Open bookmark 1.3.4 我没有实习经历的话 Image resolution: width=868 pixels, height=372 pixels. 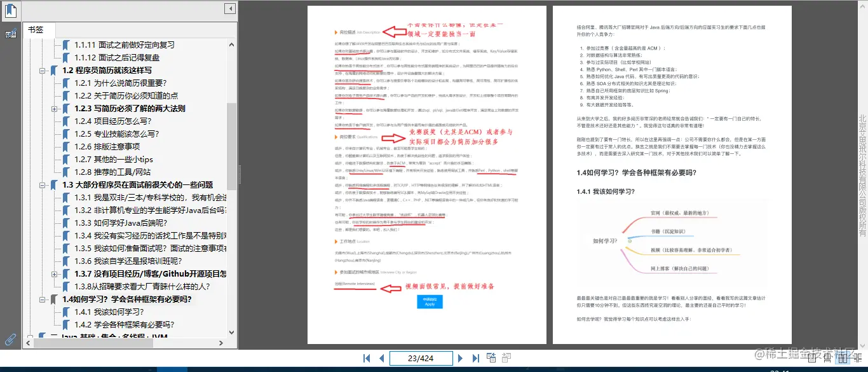pyautogui.click(x=150, y=236)
